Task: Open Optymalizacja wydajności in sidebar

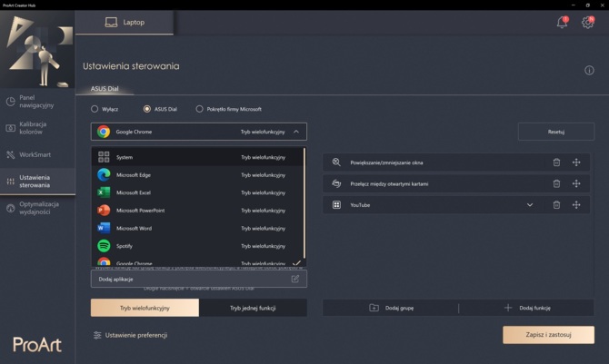Action: pos(37,208)
